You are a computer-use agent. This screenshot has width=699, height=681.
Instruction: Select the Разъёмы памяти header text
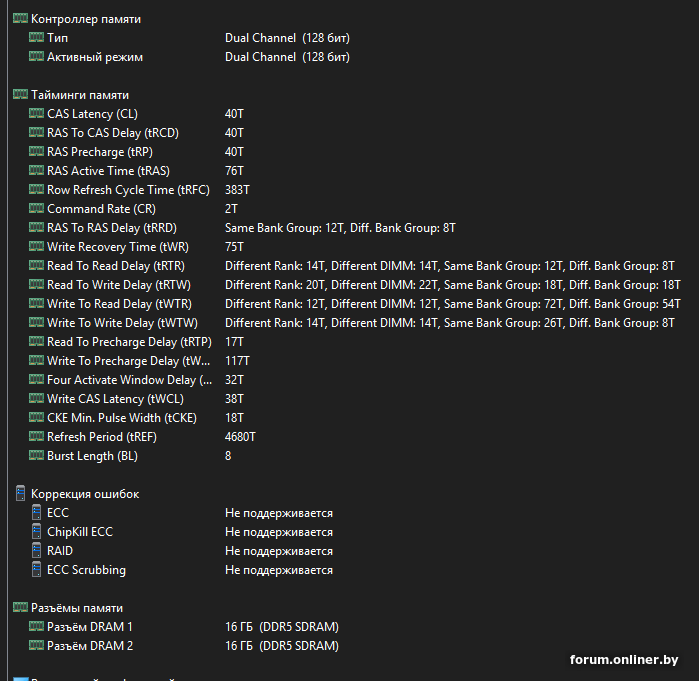[77, 608]
